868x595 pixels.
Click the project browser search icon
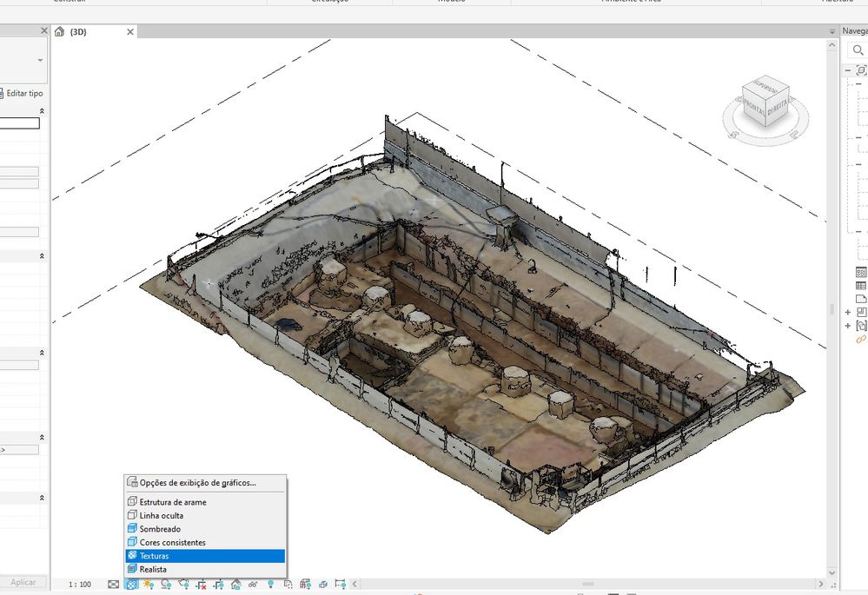click(856, 50)
